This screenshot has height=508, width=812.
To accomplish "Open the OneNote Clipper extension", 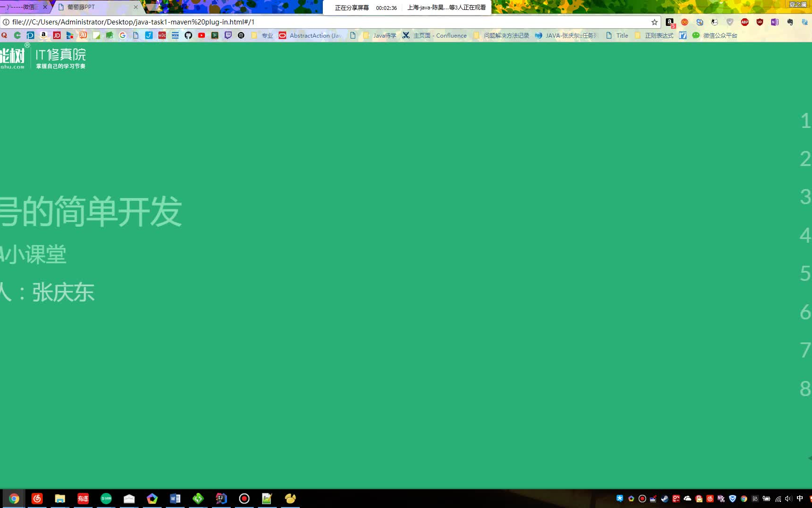I will [x=775, y=22].
